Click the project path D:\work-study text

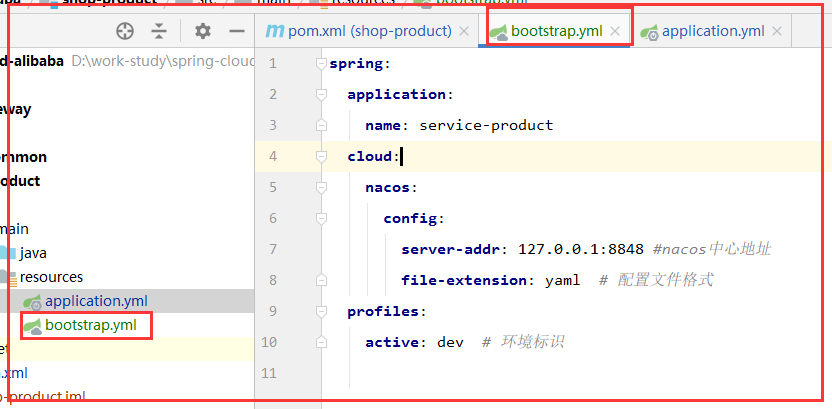click(x=163, y=61)
